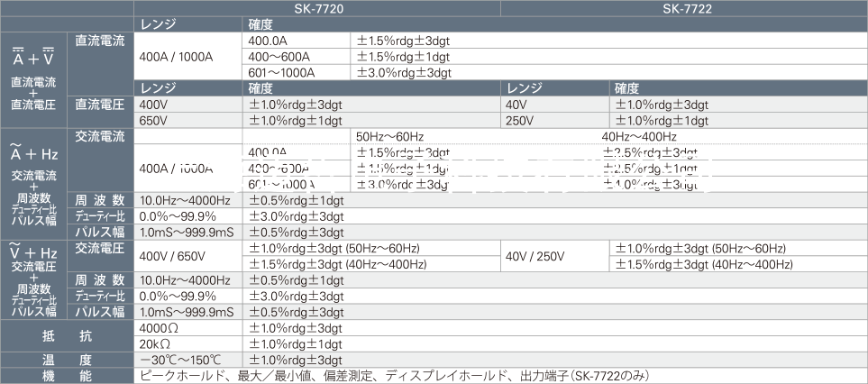Select the 交流電圧 row label

click(x=100, y=248)
